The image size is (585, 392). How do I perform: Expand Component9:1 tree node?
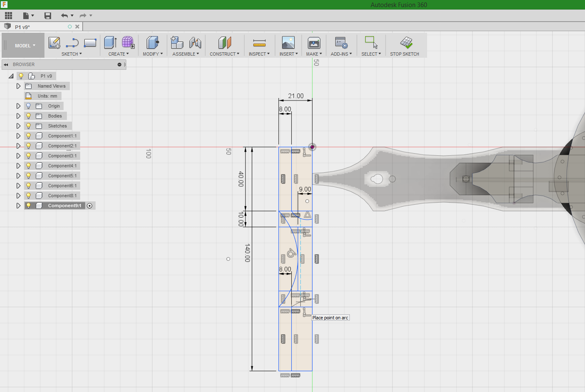18,206
